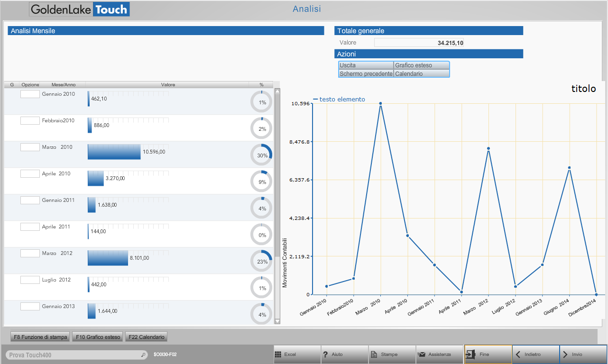Click the Analisi Mensile section header
This screenshot has height=364, width=608.
point(166,31)
